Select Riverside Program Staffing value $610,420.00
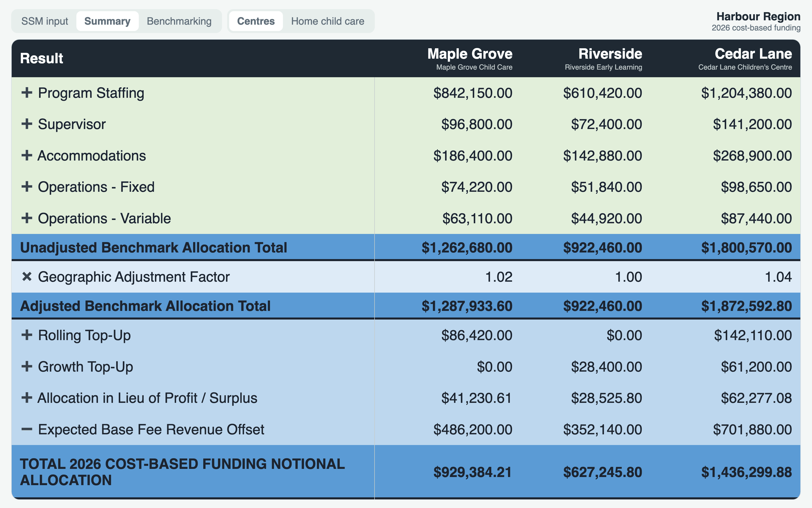 point(603,93)
